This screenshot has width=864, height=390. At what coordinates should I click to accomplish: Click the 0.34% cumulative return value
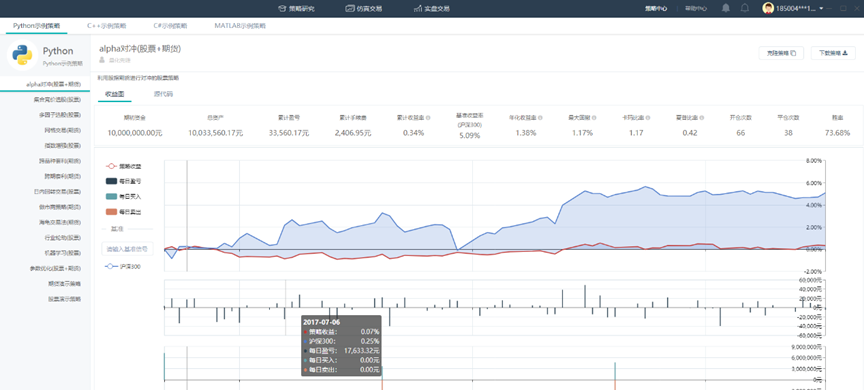pyautogui.click(x=414, y=133)
